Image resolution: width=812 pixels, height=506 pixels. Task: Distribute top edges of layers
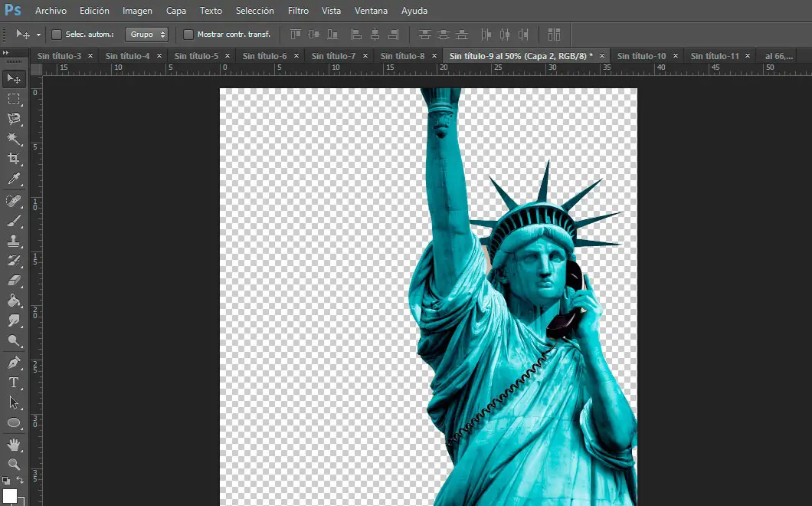pyautogui.click(x=424, y=34)
